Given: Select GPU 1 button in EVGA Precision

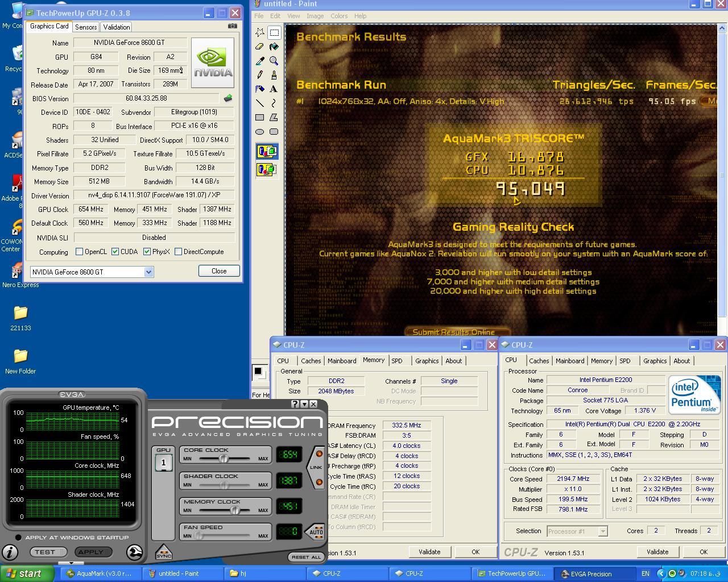Looking at the screenshot, I should 163,463.
